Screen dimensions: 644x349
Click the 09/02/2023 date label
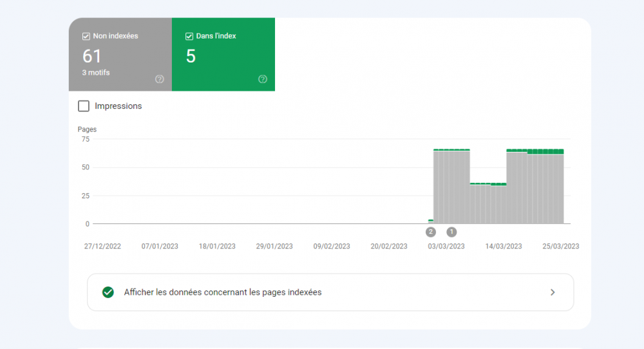click(x=332, y=247)
